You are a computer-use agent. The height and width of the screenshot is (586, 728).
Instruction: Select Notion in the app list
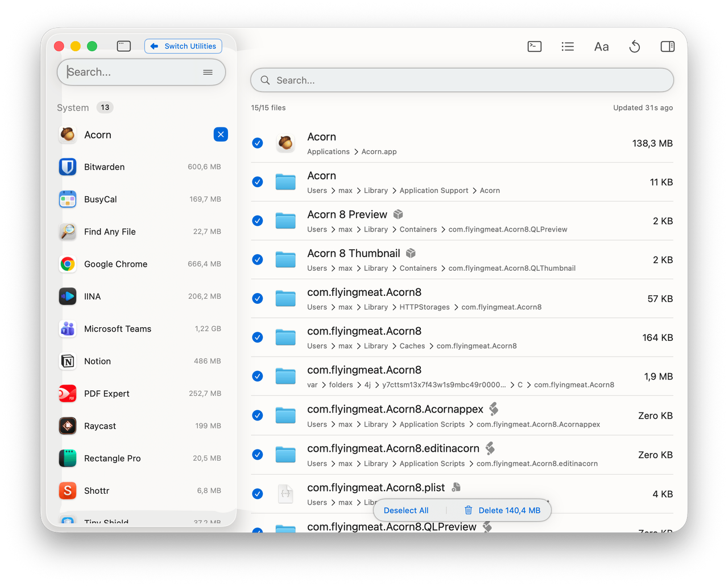[141, 361]
